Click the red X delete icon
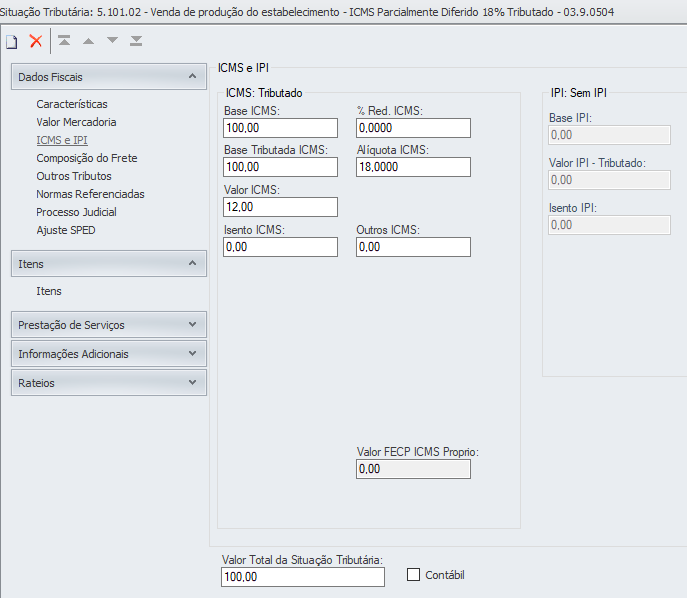The image size is (687, 598). 35,41
